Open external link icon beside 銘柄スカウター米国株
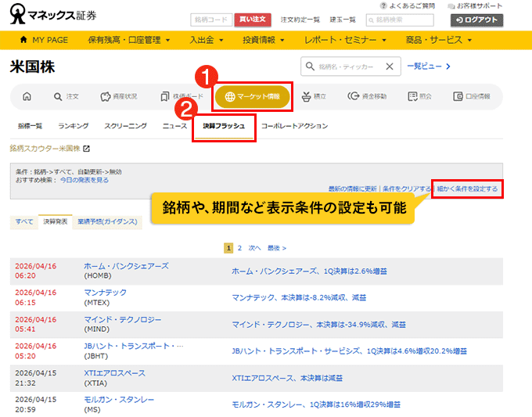532x417 pixels. (x=87, y=148)
